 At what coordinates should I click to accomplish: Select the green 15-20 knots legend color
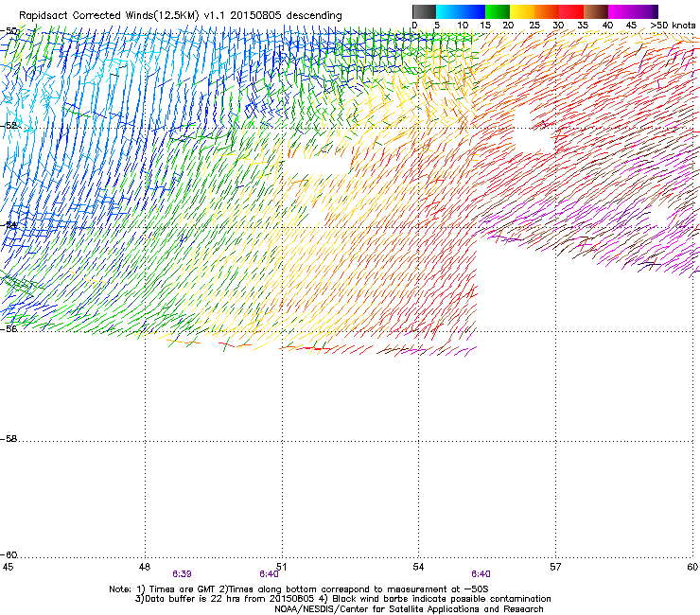[498, 11]
